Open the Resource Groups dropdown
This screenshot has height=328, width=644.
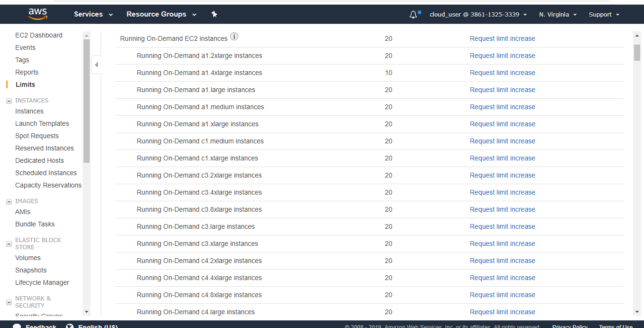161,14
